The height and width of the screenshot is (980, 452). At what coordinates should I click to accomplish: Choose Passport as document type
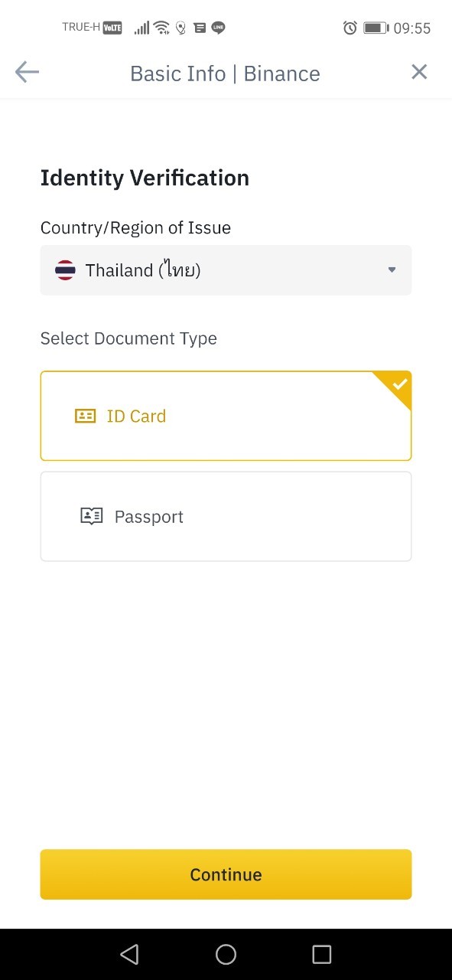click(226, 516)
